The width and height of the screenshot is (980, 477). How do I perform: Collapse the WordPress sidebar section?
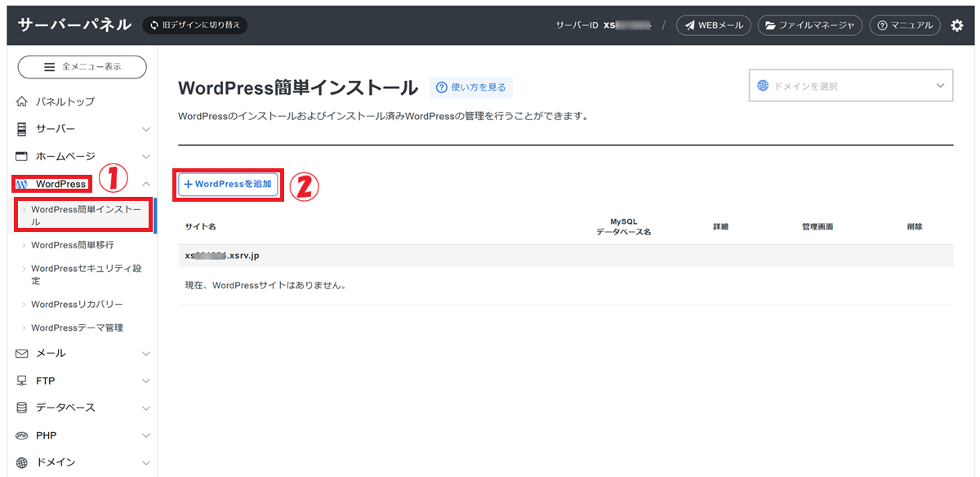point(146,185)
